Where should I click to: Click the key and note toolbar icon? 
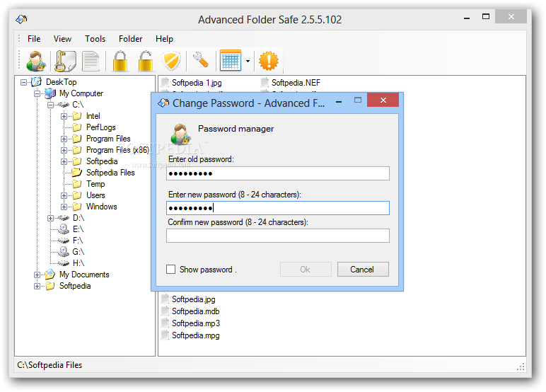(65, 61)
